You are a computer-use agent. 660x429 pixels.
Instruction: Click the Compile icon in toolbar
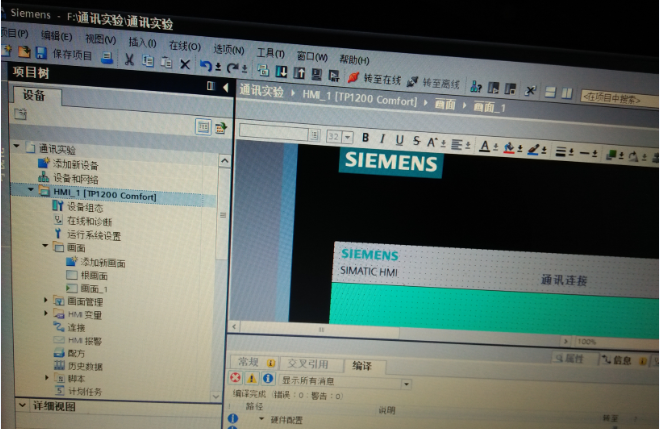pos(263,70)
